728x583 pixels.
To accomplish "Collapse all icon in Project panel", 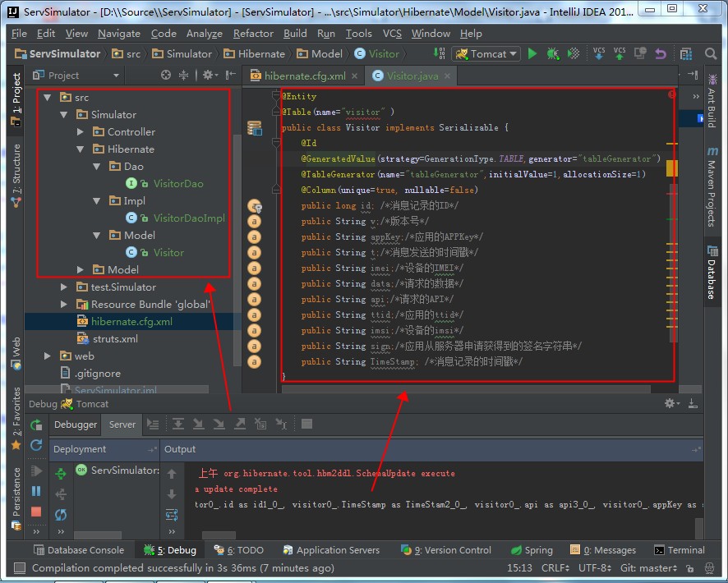I will [184, 76].
